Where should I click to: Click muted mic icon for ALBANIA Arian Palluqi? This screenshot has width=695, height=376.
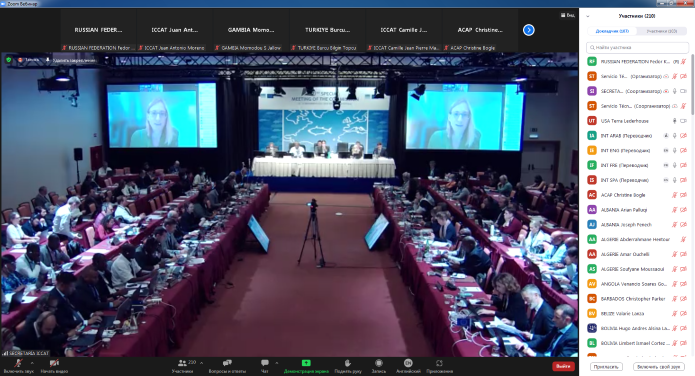pyautogui.click(x=675, y=210)
